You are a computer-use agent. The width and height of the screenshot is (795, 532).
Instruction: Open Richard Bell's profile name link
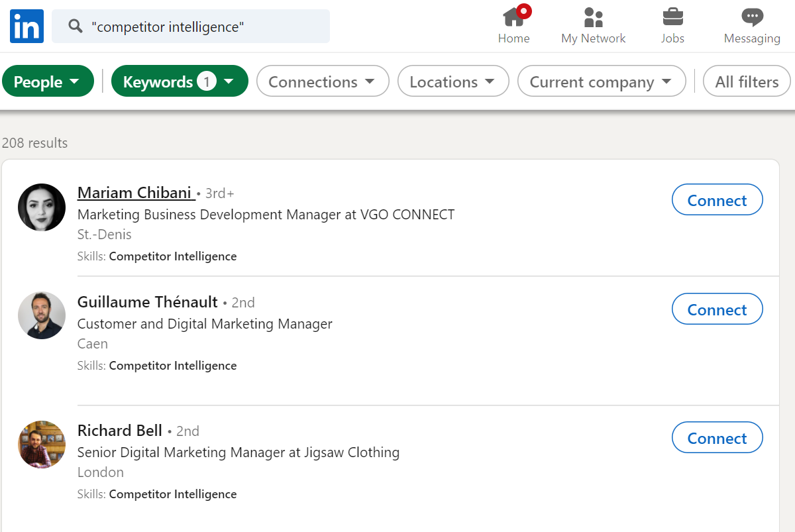[120, 431]
